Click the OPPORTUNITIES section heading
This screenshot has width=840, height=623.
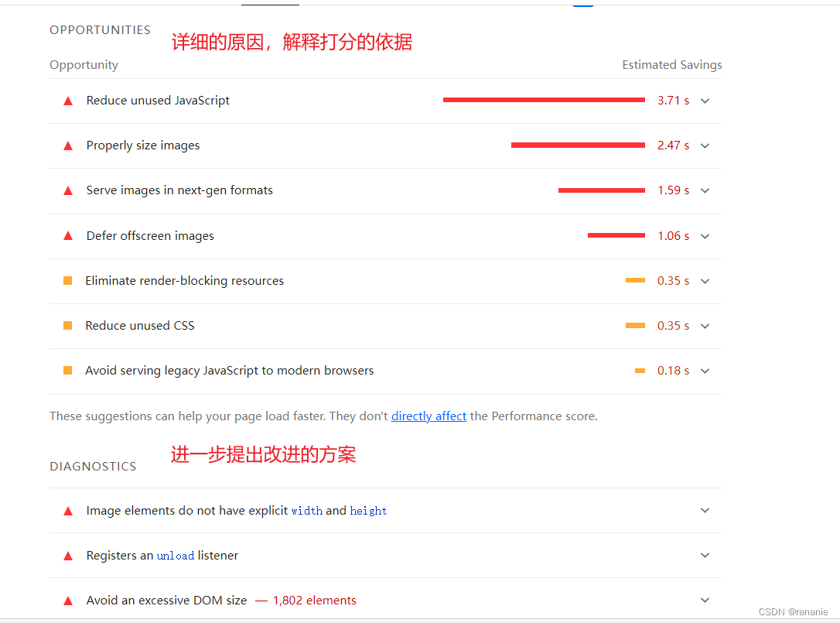101,30
